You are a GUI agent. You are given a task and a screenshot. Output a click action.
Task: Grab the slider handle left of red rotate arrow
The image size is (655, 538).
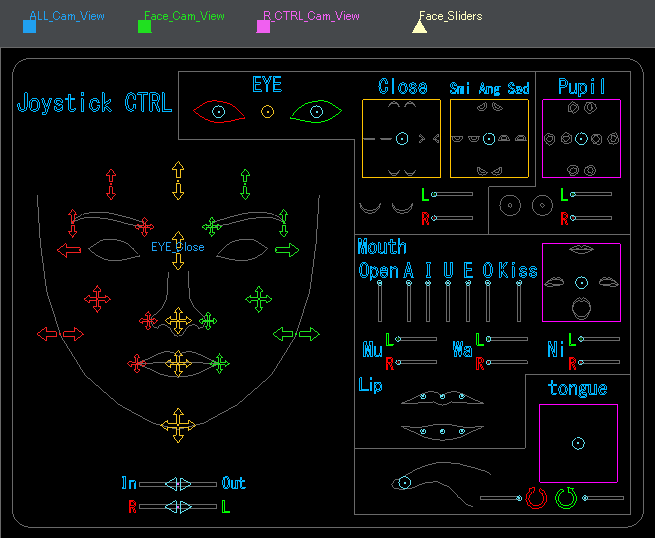click(519, 498)
